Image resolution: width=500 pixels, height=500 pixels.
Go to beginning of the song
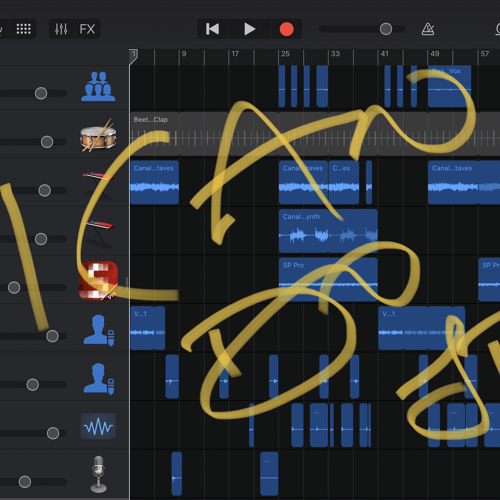[x=212, y=29]
